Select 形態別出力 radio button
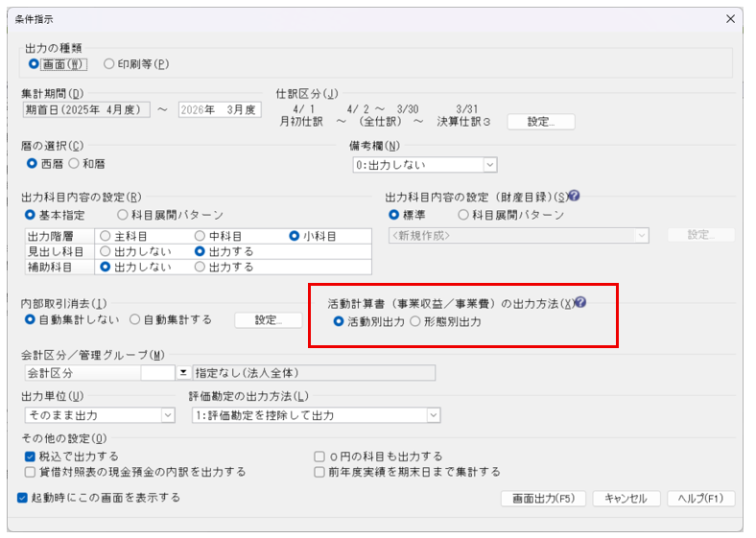 (x=415, y=322)
